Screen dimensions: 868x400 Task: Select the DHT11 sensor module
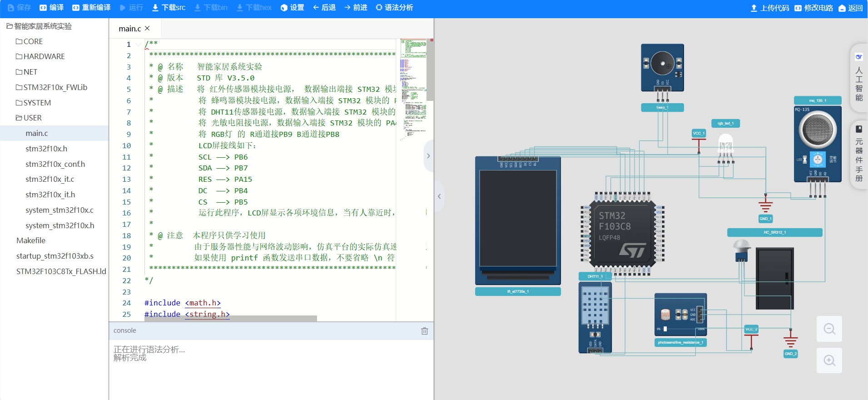point(595,317)
